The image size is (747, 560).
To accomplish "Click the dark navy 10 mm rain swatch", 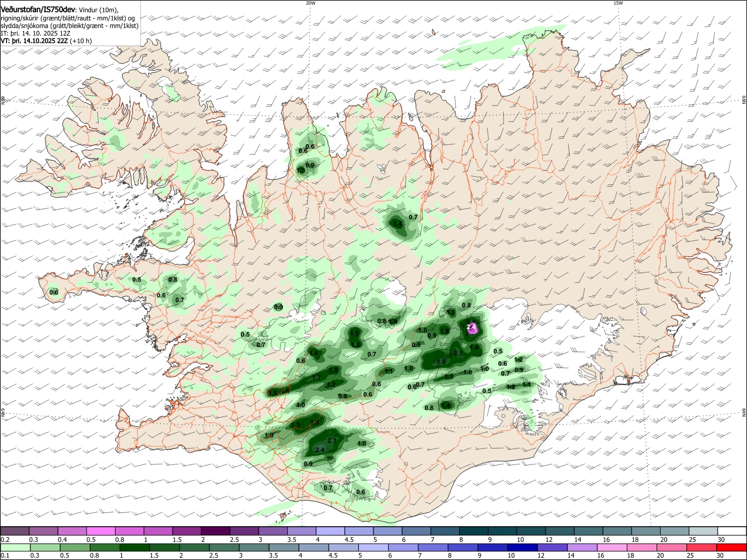I will tap(522, 548).
